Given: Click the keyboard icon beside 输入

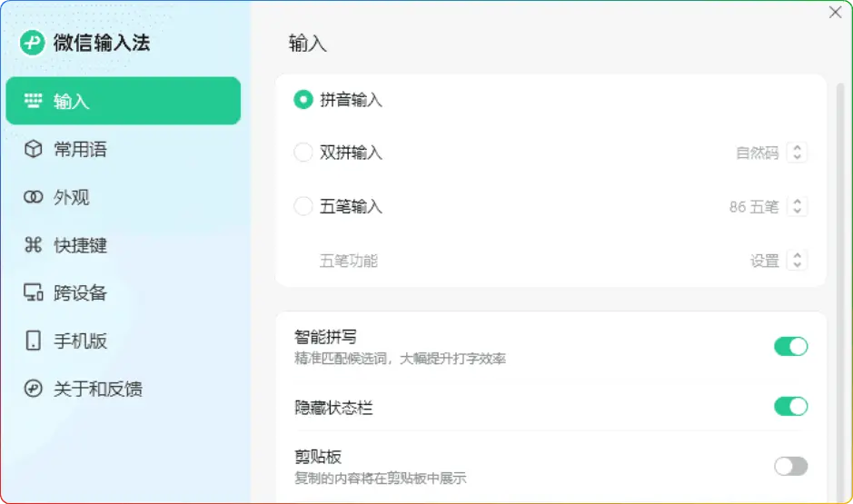Looking at the screenshot, I should point(34,101).
